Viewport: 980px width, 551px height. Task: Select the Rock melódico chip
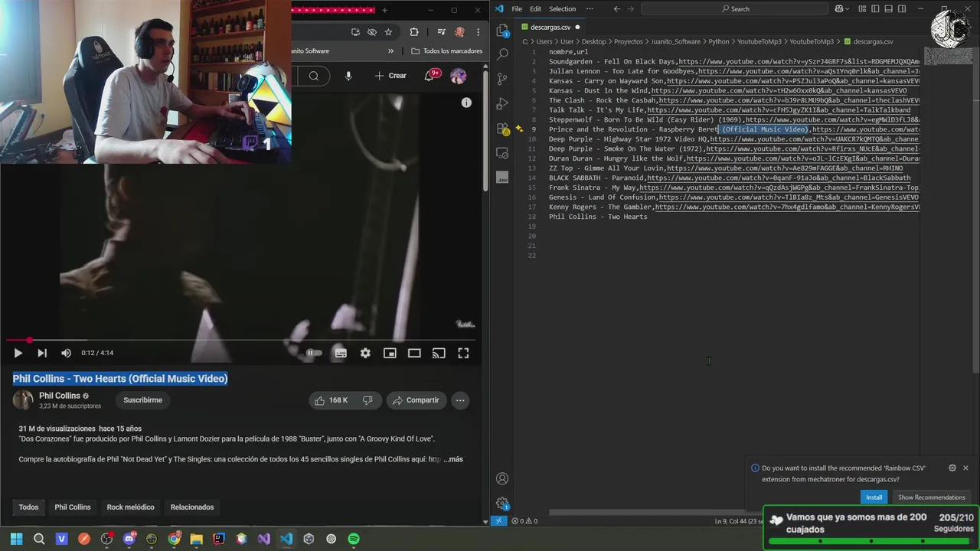click(x=130, y=507)
